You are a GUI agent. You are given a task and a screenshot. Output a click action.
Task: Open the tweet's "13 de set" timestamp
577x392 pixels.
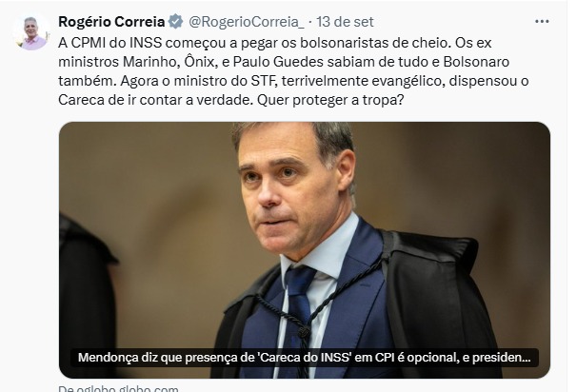[x=345, y=22]
